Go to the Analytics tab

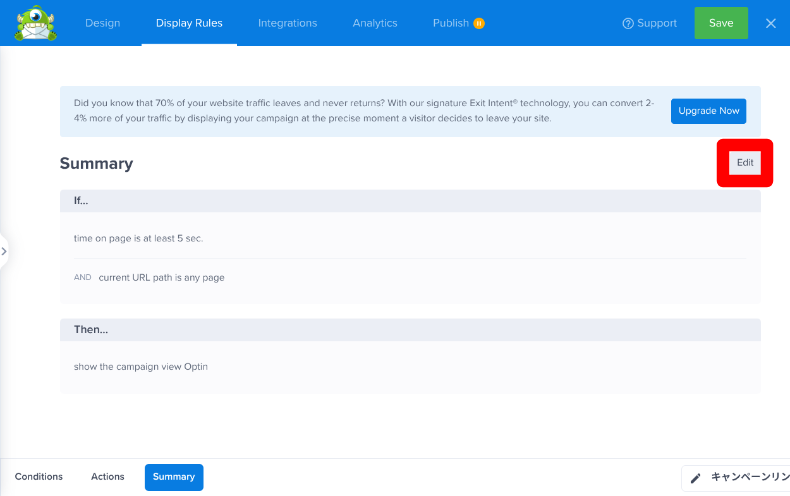375,23
